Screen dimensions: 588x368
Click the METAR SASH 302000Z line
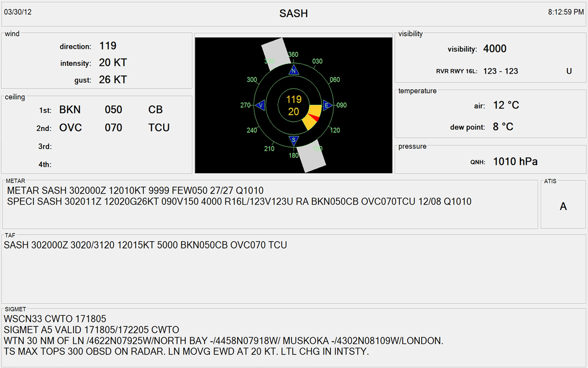click(135, 191)
